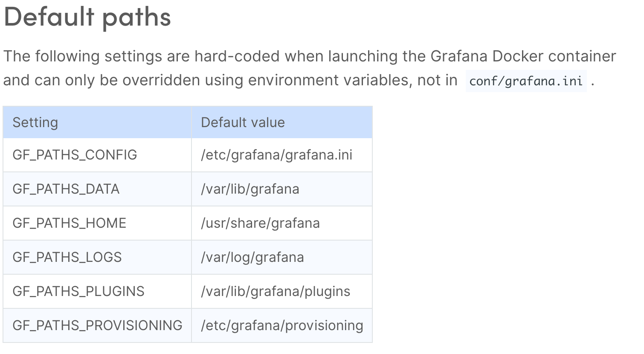The height and width of the screenshot is (354, 644).
Task: Select the GF_PATHS_HOME table cell
Action: tap(69, 223)
